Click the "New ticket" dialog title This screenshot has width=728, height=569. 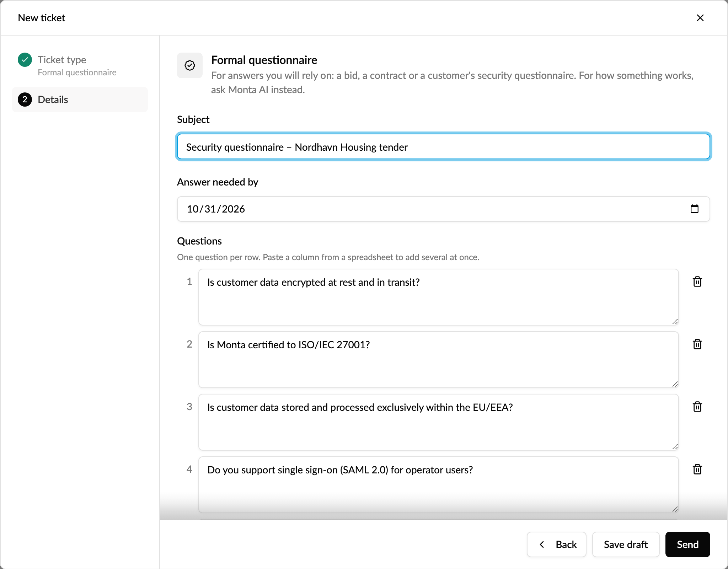coord(42,18)
